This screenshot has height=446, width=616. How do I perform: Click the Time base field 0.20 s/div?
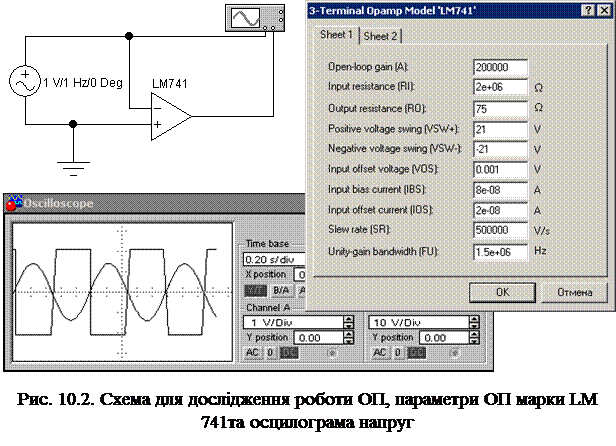tap(274, 259)
